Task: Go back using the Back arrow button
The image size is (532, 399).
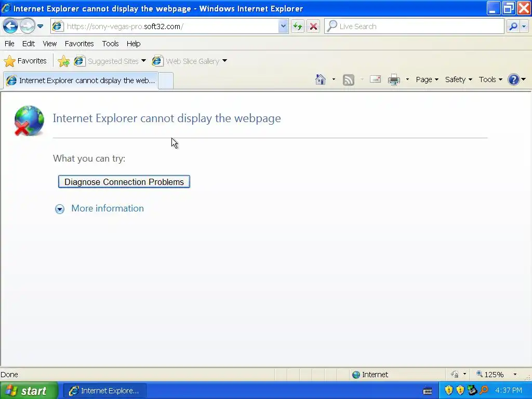Action: 10,26
